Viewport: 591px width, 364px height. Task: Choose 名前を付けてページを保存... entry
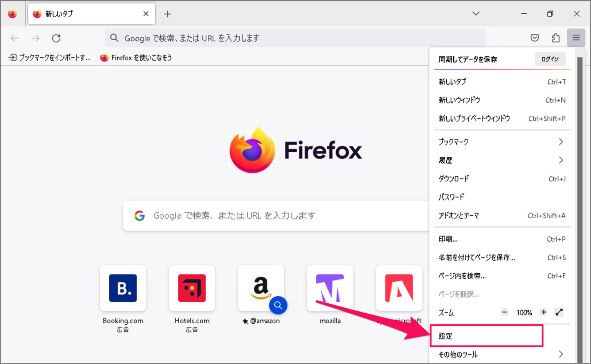502,258
